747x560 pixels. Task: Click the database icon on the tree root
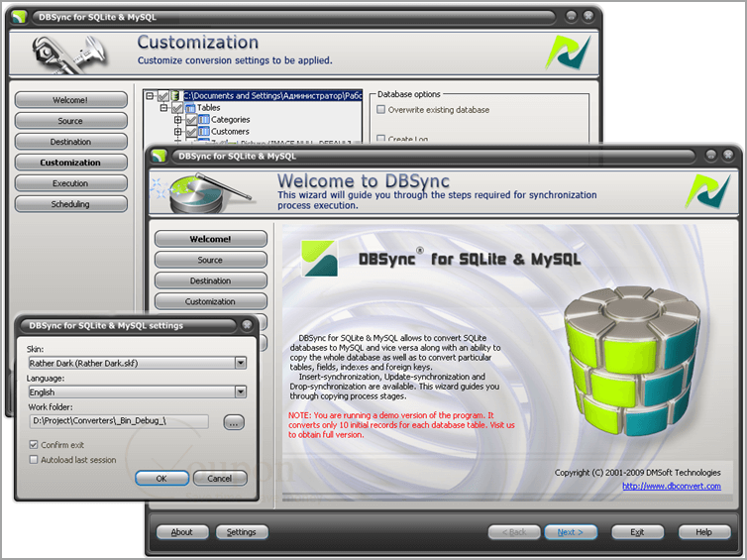point(175,96)
